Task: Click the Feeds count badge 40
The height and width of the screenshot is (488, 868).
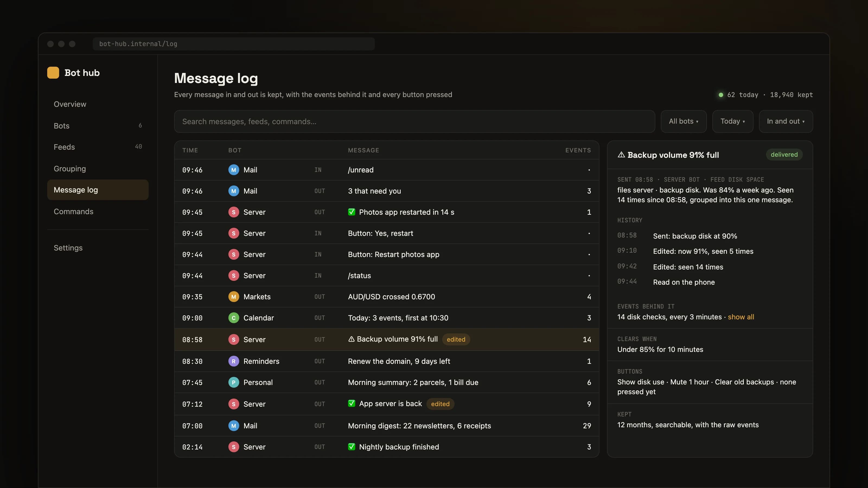Action: [x=138, y=146]
